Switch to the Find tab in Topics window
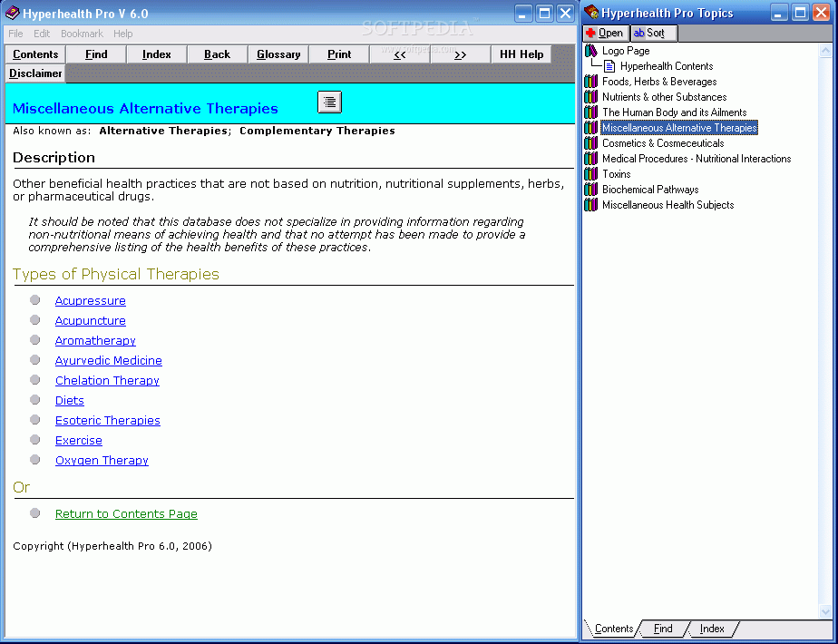Viewport: 838px width, 644px height. coord(663,629)
